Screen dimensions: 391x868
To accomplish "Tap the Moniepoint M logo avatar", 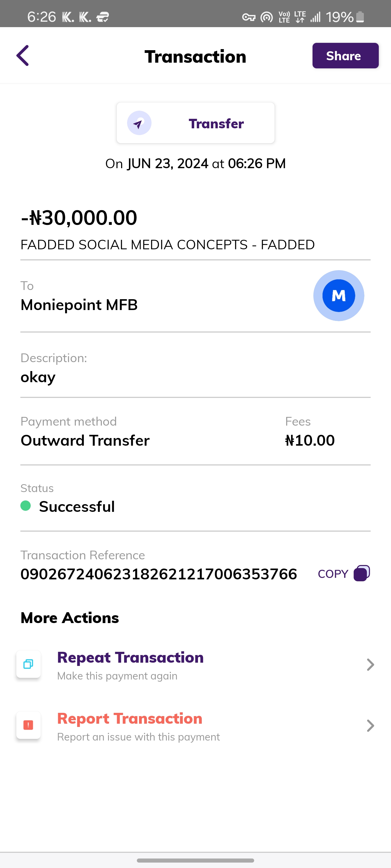I will [x=338, y=295].
